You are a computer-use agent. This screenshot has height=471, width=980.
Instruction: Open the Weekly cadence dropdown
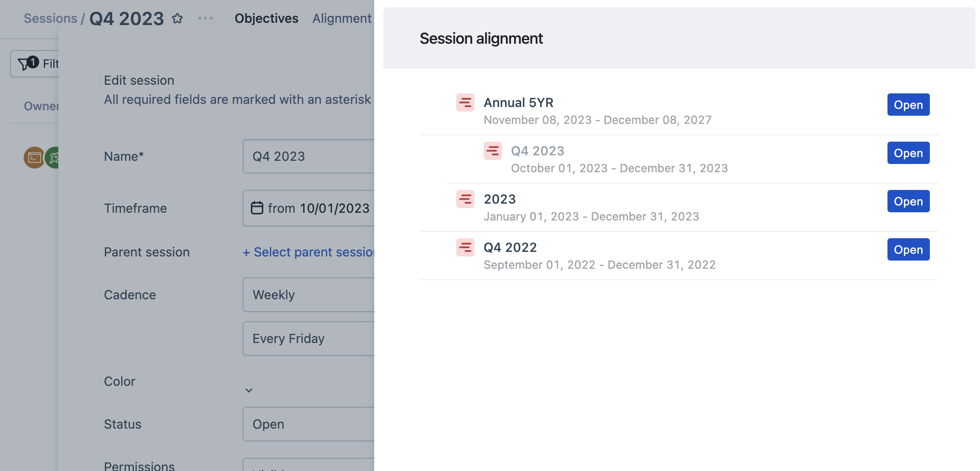(x=309, y=295)
